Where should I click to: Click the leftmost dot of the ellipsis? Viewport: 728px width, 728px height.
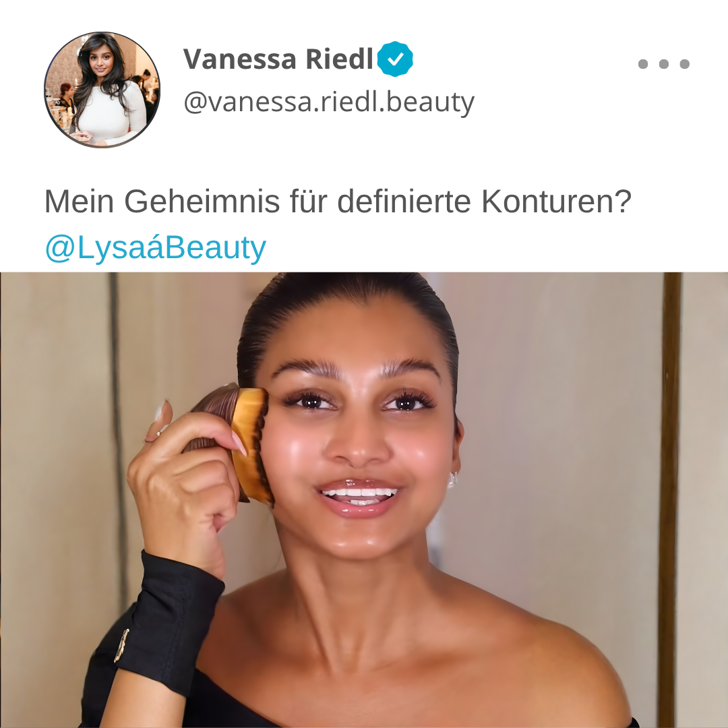(x=643, y=64)
